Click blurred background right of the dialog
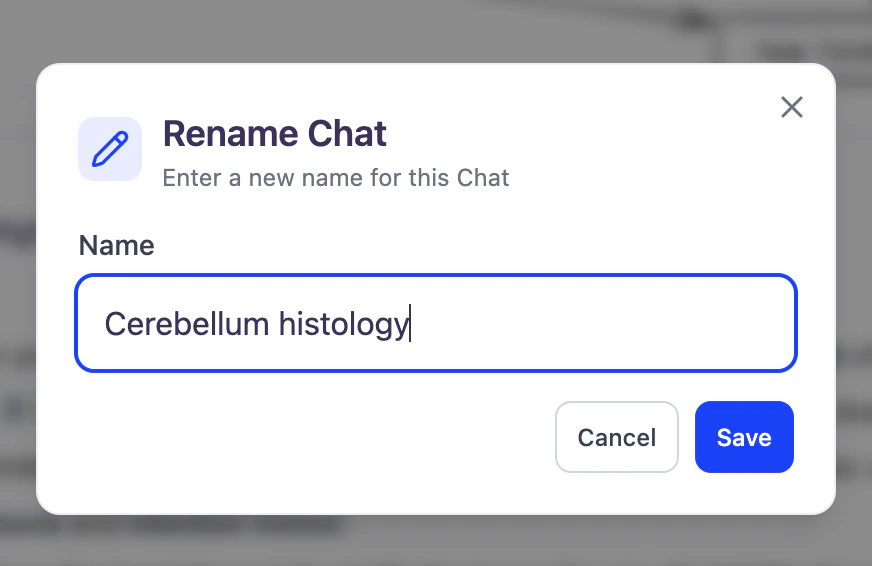The width and height of the screenshot is (872, 566). 854,300
